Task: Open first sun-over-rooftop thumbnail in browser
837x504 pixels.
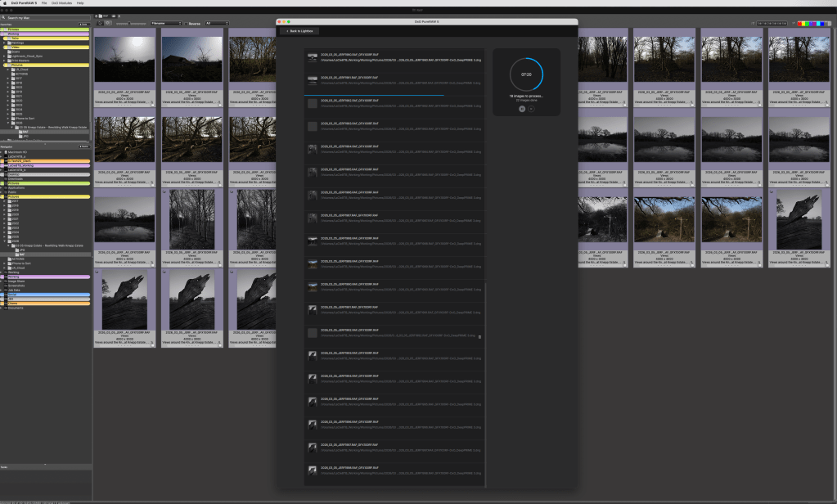Action: pos(124,60)
